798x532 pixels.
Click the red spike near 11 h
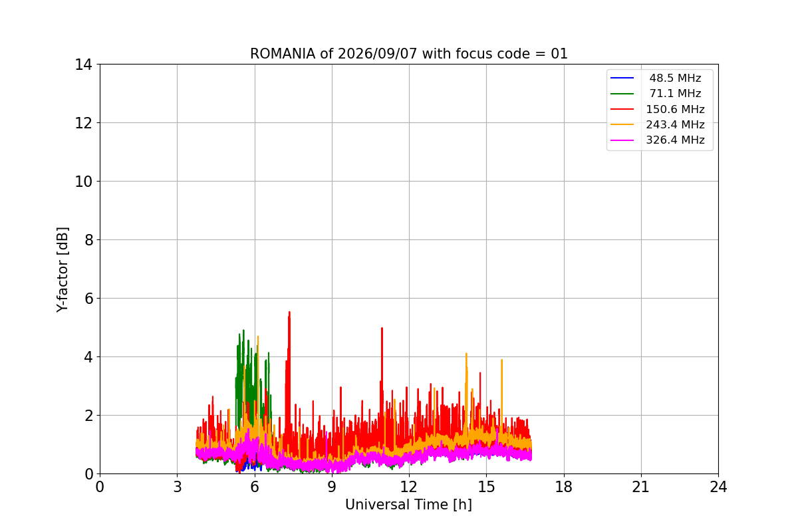click(x=382, y=330)
